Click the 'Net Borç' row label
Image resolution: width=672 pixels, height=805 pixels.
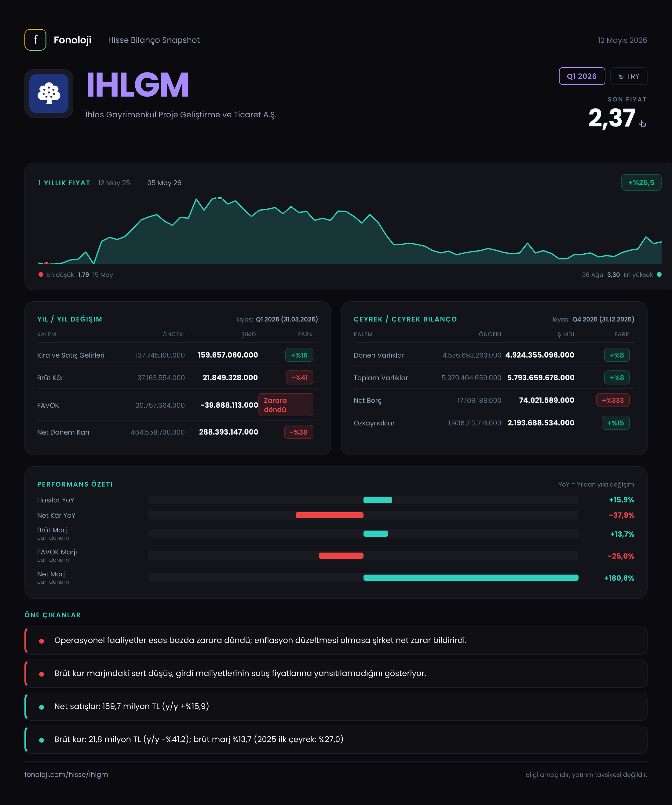(368, 401)
